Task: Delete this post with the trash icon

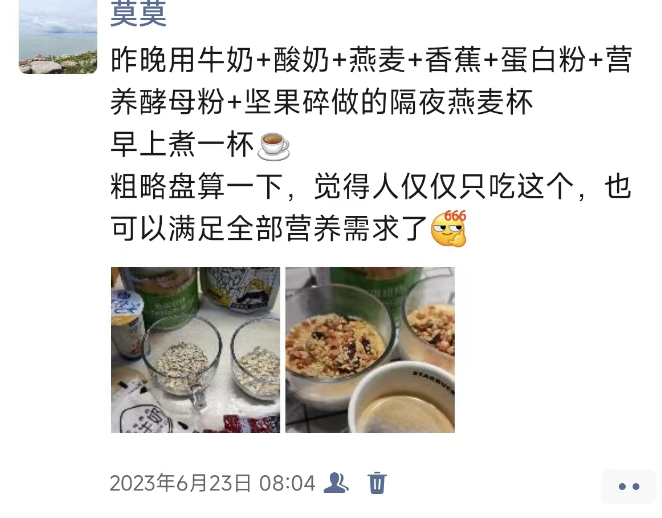Action: 377,483
